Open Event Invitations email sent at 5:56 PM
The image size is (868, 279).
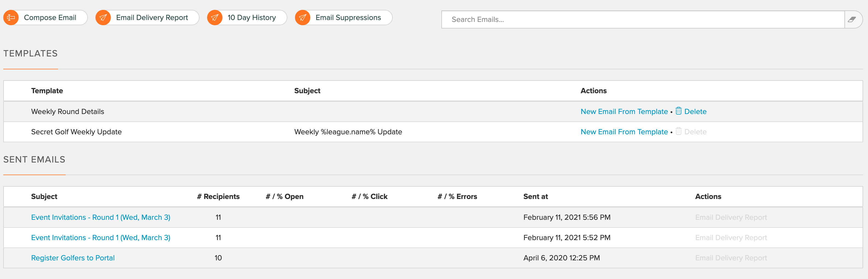101,218
